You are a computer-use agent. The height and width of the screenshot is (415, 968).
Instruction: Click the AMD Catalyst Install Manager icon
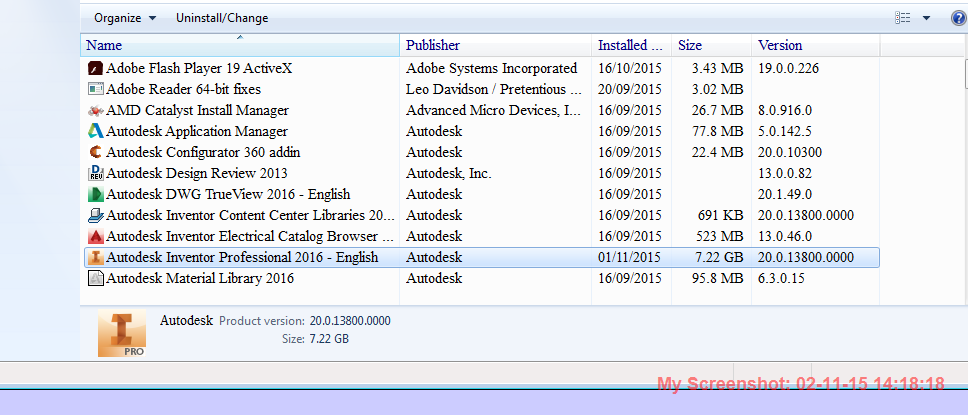[95, 111]
